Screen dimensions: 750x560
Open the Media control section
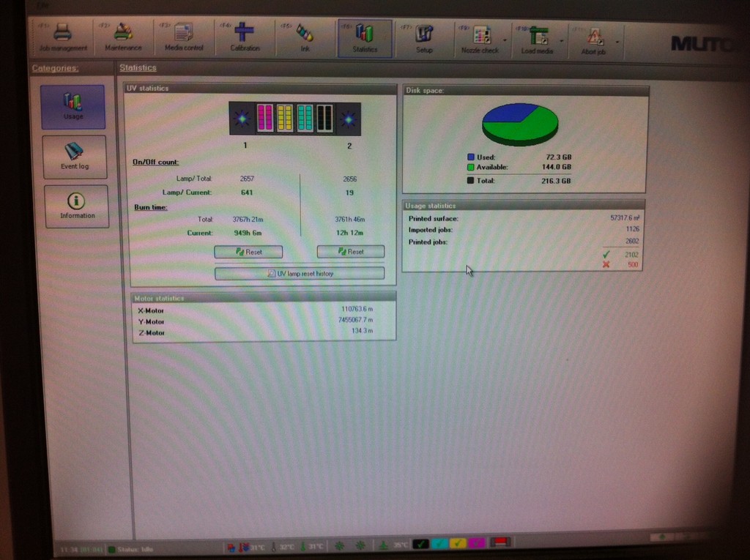point(183,38)
